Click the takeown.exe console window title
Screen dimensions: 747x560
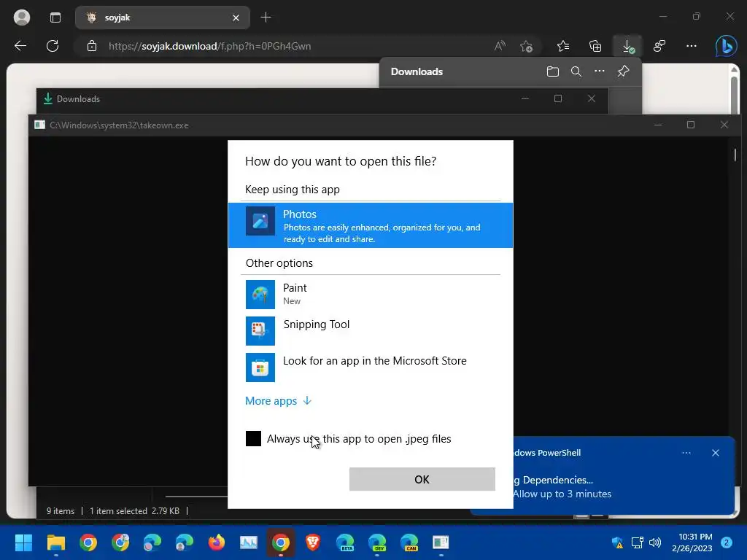pyautogui.click(x=119, y=125)
